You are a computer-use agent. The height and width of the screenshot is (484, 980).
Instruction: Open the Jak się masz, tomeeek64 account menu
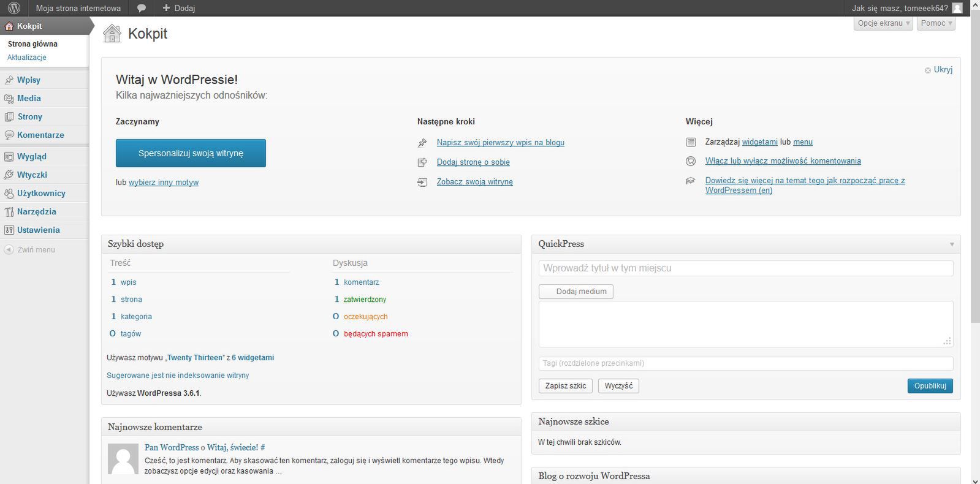pyautogui.click(x=907, y=8)
